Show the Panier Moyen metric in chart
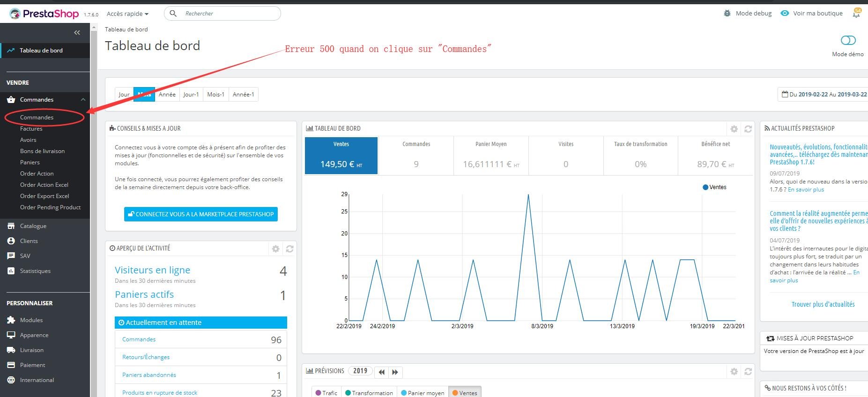Image resolution: width=868 pixels, height=397 pixels. [491, 155]
